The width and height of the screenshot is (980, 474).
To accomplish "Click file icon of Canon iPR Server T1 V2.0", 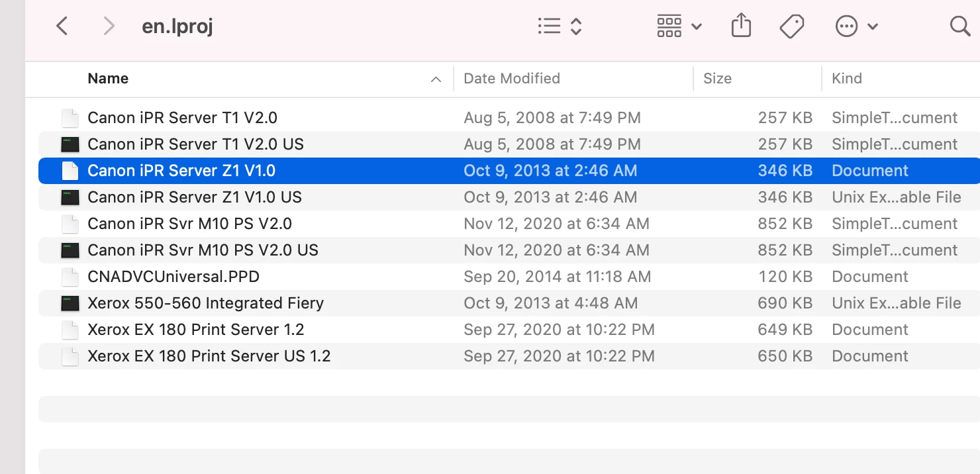I will coord(70,118).
